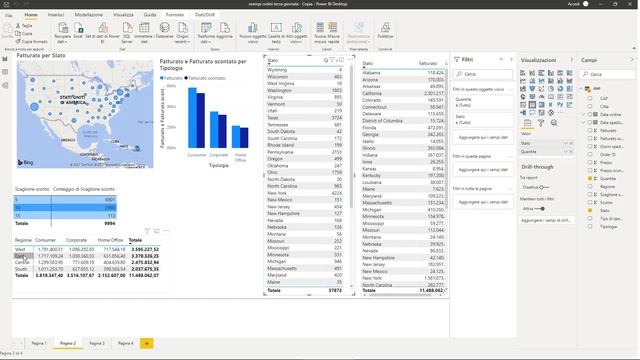Click the Cerca box in the Filtri pane
The height and width of the screenshot is (360, 640).
[483, 74]
